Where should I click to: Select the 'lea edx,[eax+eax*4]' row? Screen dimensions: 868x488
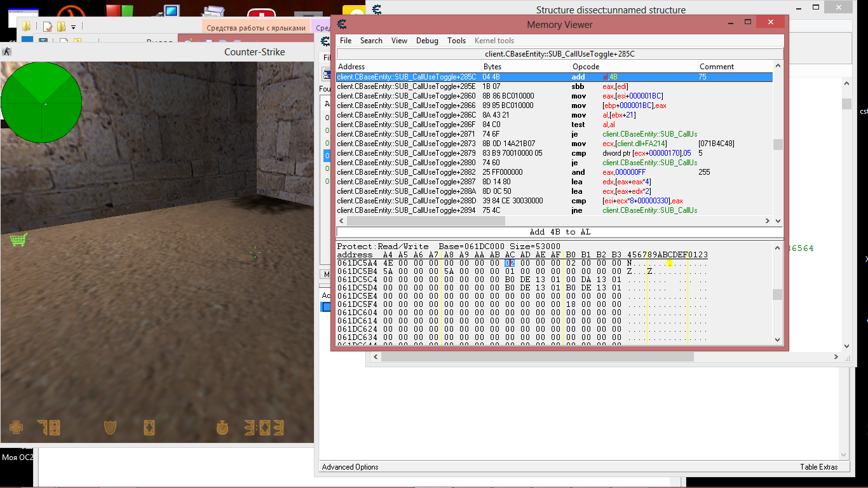click(554, 182)
